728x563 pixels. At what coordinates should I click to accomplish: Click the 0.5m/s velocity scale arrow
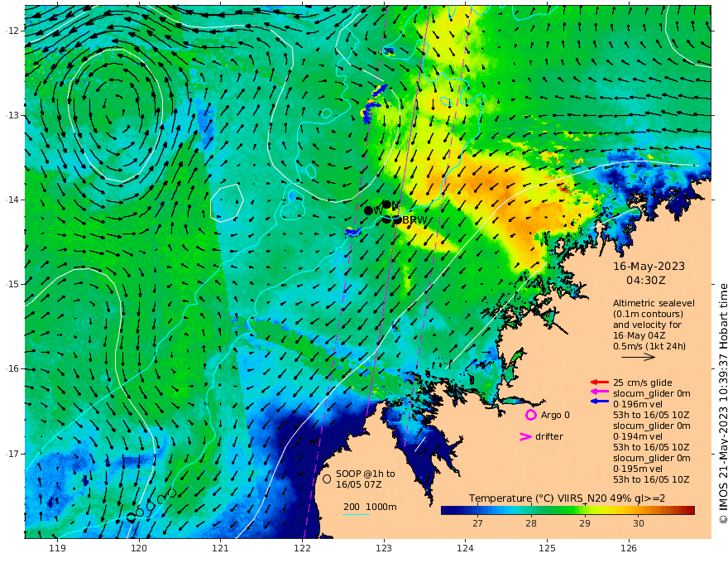click(x=639, y=357)
